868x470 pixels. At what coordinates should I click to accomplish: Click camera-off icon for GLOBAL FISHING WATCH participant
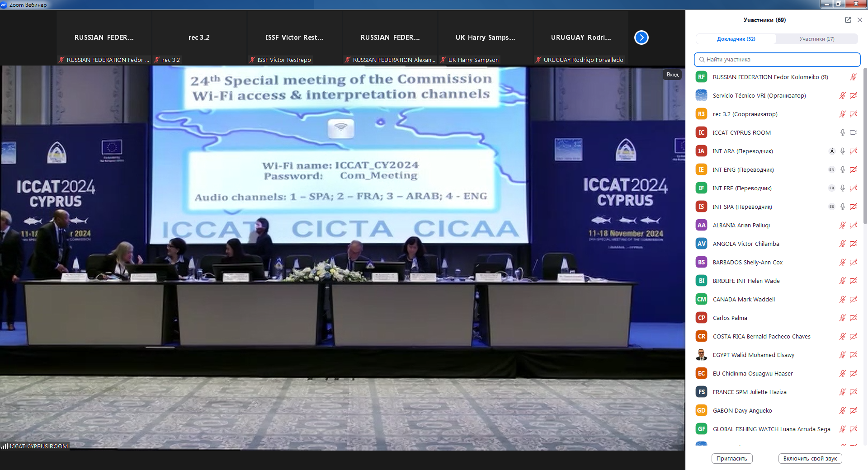tap(853, 429)
